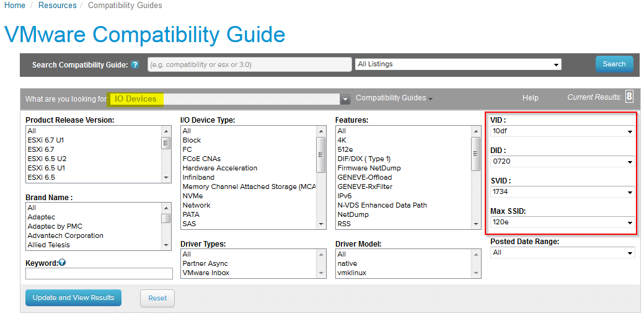Open the All Listings dropdown

[458, 64]
